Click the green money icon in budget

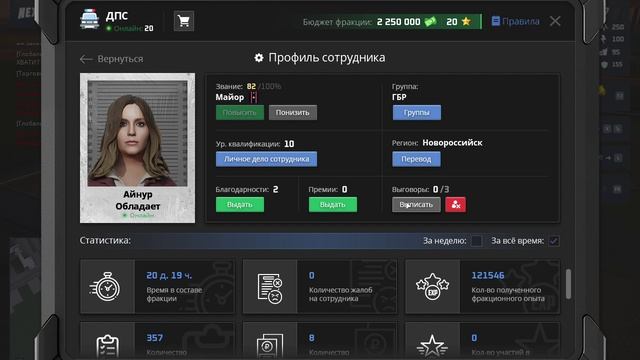tap(430, 22)
